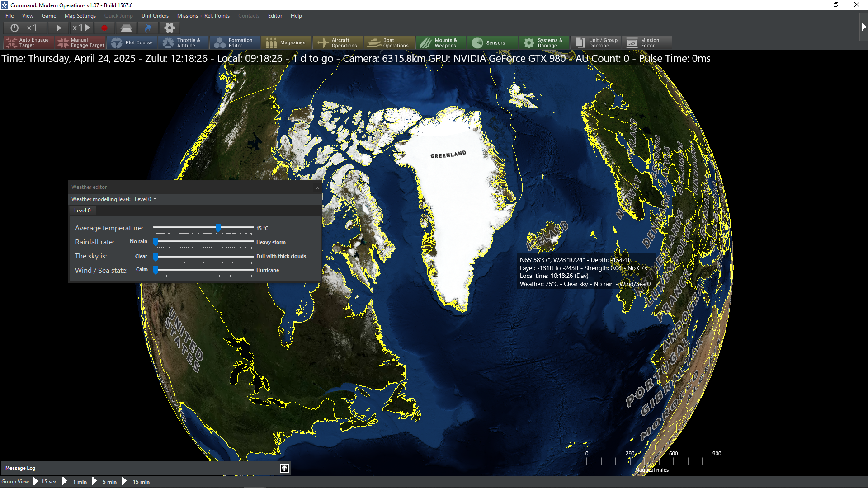Viewport: 868px width, 488px height.
Task: Expand the right side panel arrow
Action: [x=863, y=27]
